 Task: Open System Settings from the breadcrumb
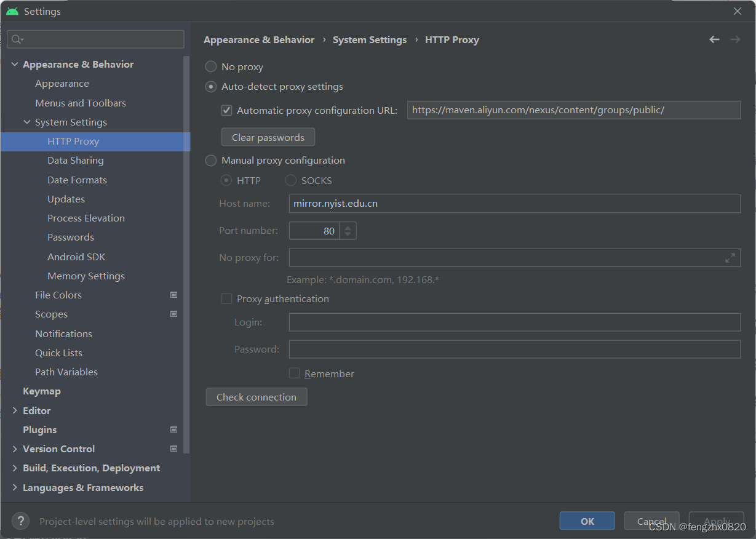tap(370, 39)
